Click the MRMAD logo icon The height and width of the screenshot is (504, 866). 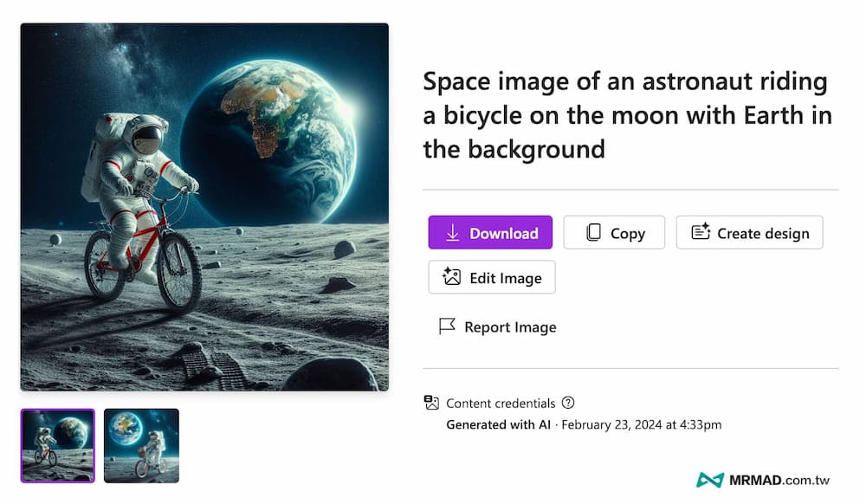[x=710, y=481]
